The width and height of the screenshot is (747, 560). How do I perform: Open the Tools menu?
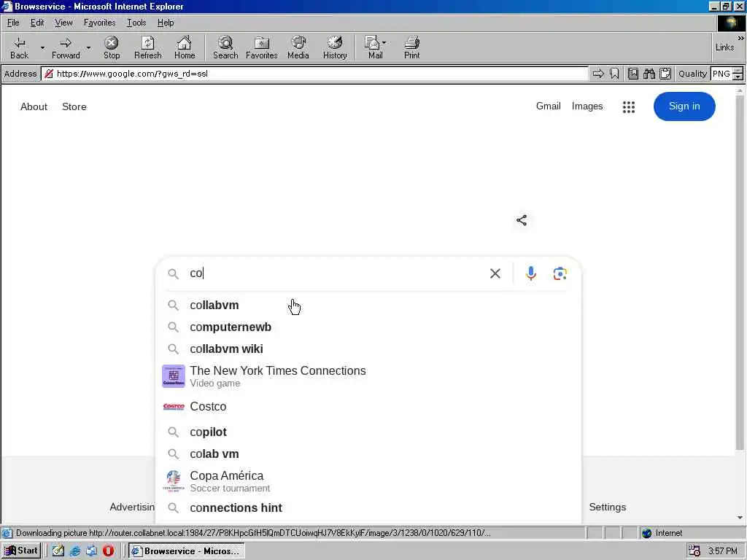(136, 23)
